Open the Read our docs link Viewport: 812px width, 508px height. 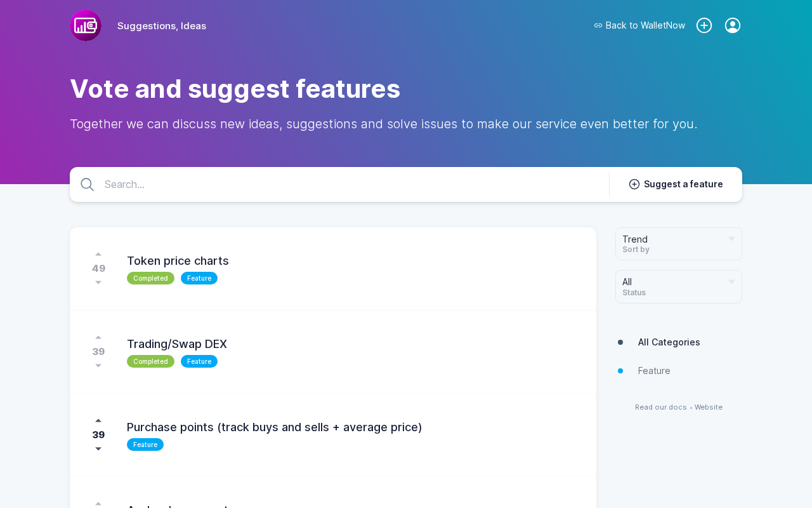pyautogui.click(x=660, y=407)
